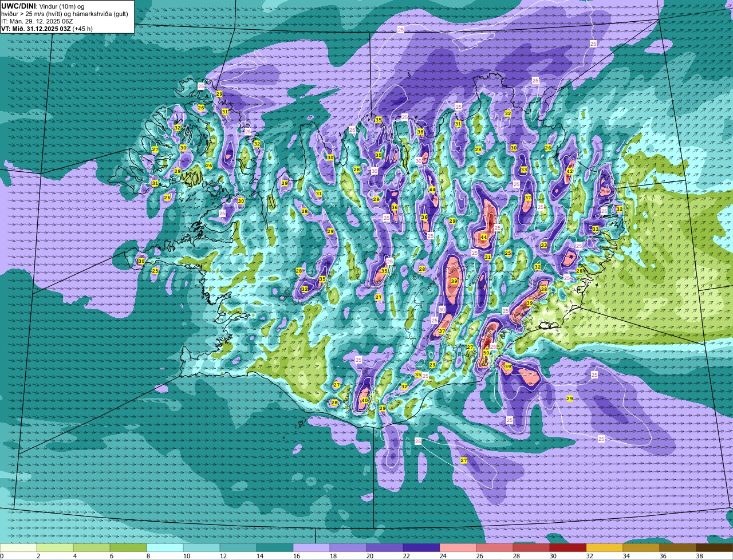This screenshot has height=560, width=733.
Task: Click the title line 'UWC/DINI: Vindur (10m) og'
Action: tap(42, 6)
